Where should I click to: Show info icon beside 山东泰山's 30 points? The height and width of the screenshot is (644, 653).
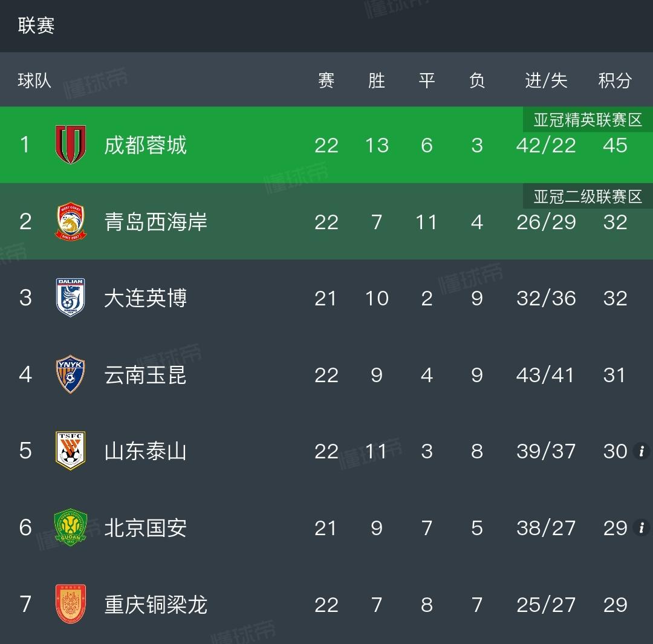point(642,450)
